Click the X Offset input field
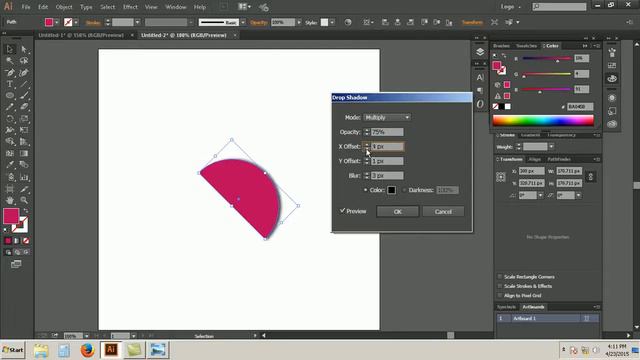This screenshot has width=640, height=360. click(x=387, y=147)
